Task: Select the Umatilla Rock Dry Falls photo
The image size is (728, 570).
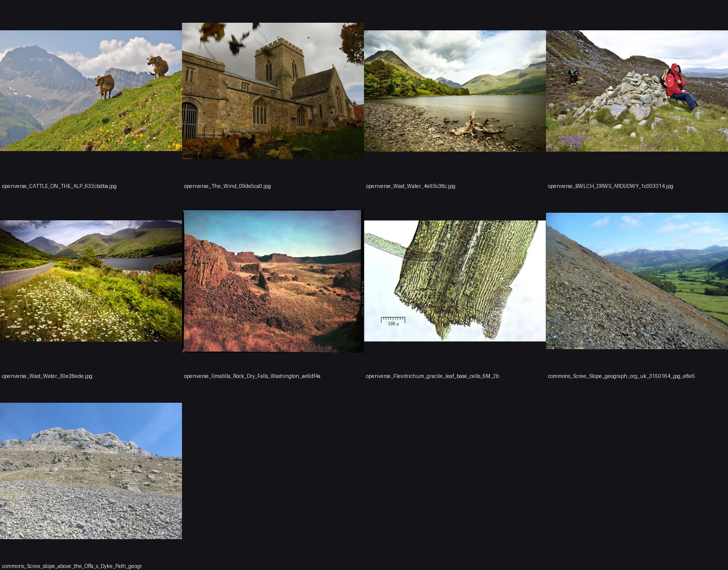Action: [273, 281]
